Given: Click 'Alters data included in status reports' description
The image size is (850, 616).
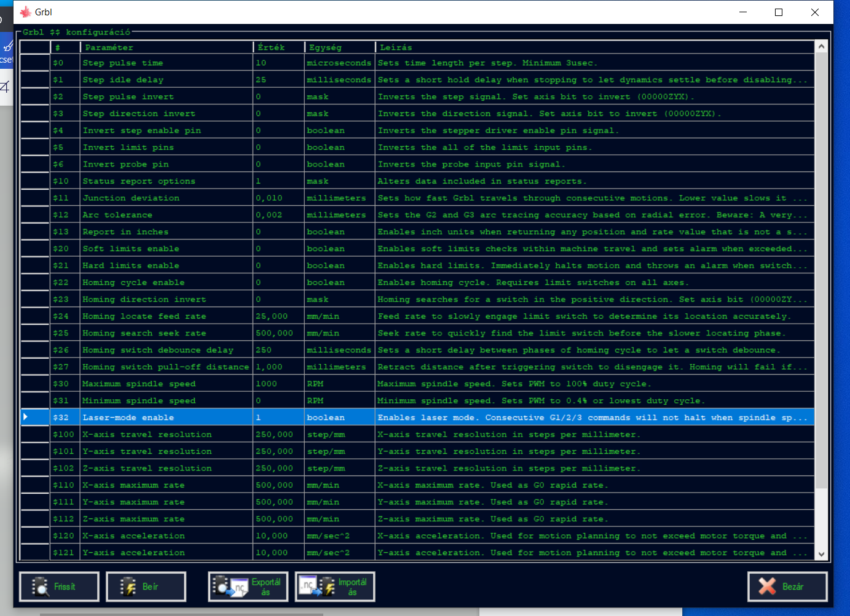Looking at the screenshot, I should pos(595,181).
